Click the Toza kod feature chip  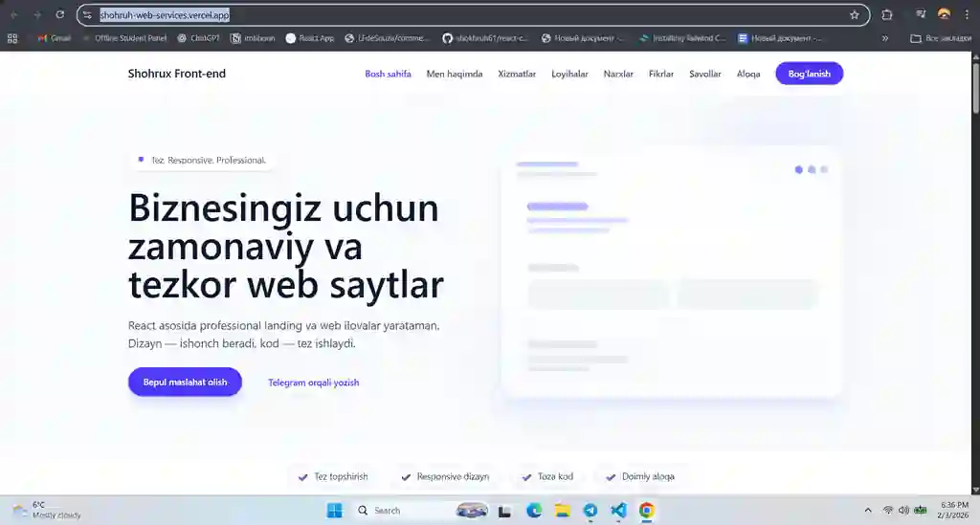pyautogui.click(x=547, y=477)
